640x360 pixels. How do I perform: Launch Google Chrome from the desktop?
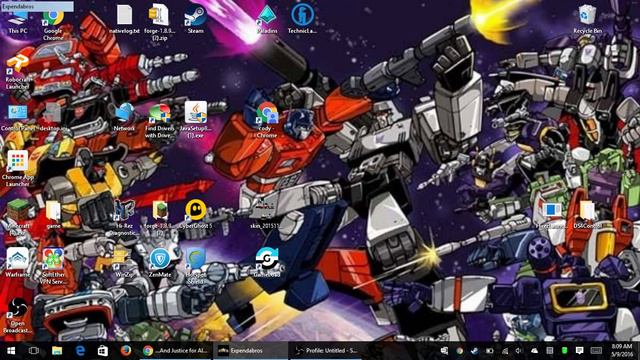[x=53, y=24]
